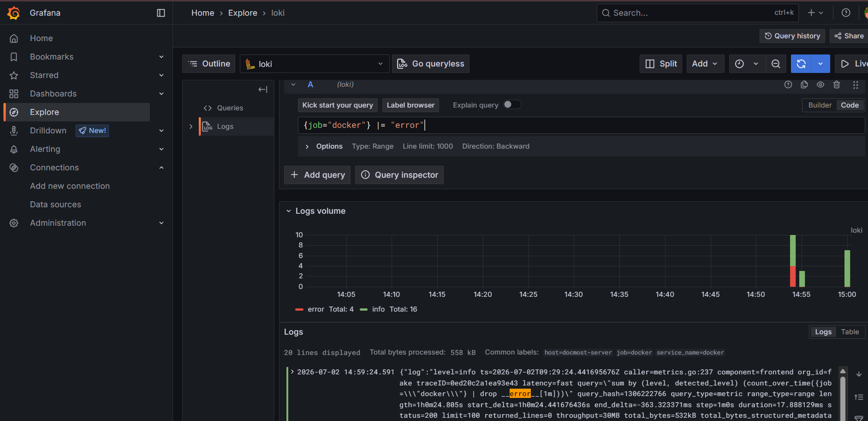868x421 pixels.
Task: Open Data sources page
Action: (56, 204)
